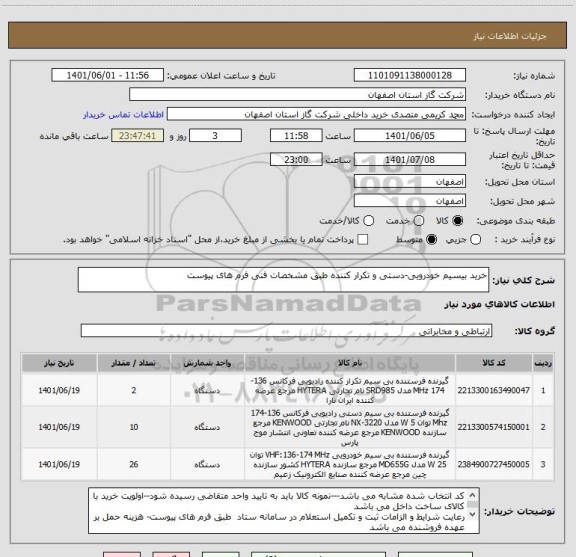Viewport: 576px width, 557px height.
Task: Click the تاریخ نیاز column header
Action: [59, 363]
